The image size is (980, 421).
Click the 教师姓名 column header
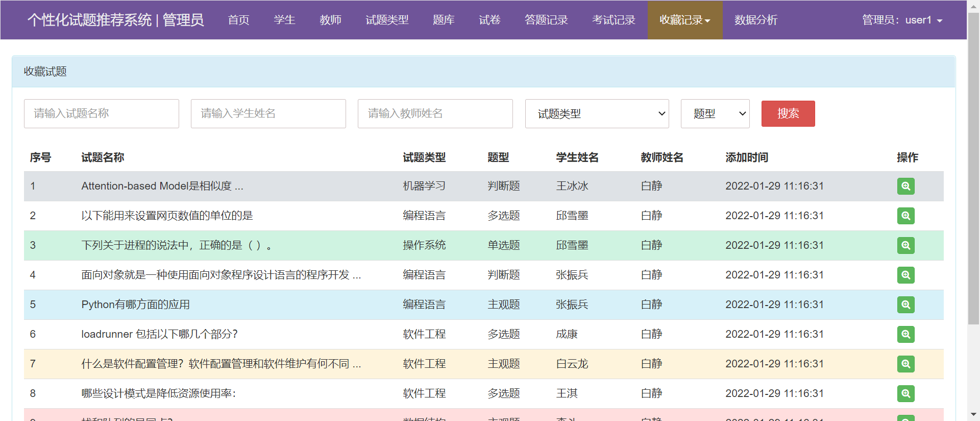tap(662, 157)
